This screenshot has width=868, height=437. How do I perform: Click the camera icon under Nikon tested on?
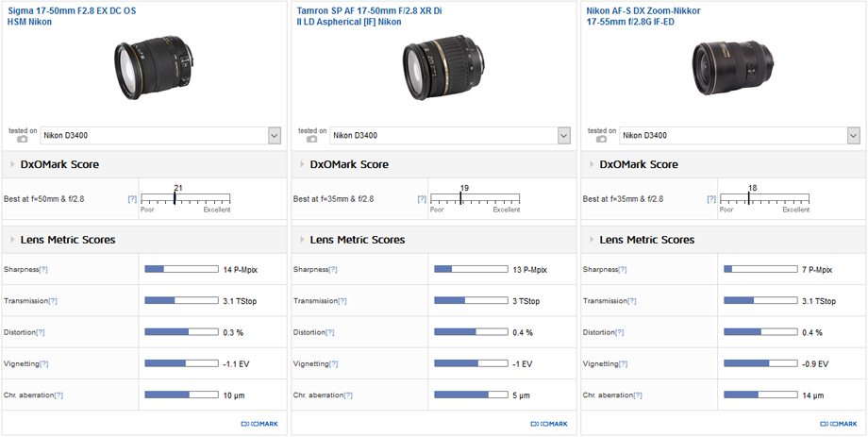(602, 139)
